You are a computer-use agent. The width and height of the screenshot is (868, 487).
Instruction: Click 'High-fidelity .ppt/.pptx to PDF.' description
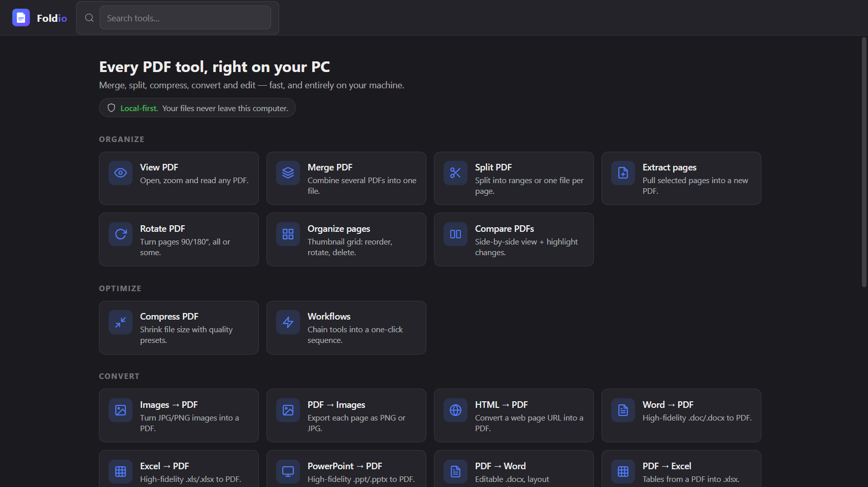pos(361,479)
